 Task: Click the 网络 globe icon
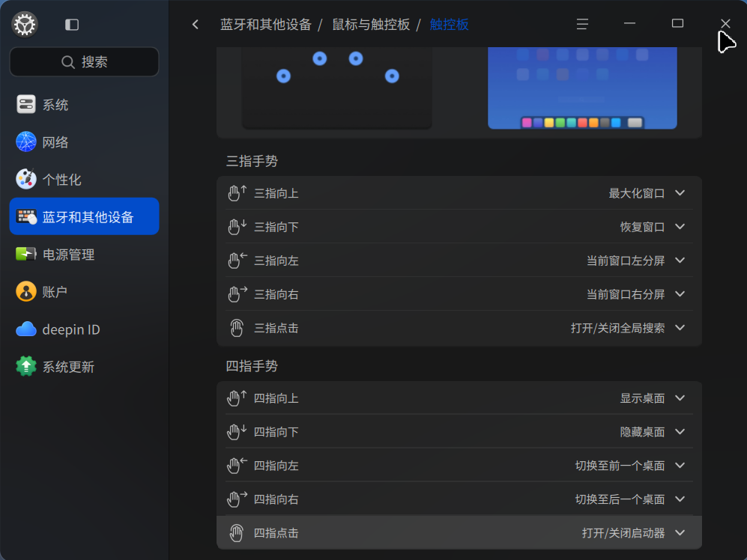point(26,142)
